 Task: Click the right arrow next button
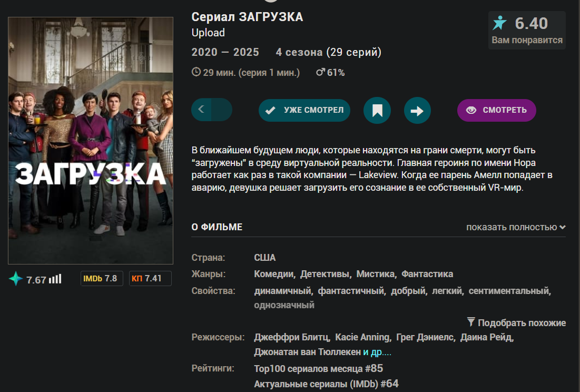417,110
